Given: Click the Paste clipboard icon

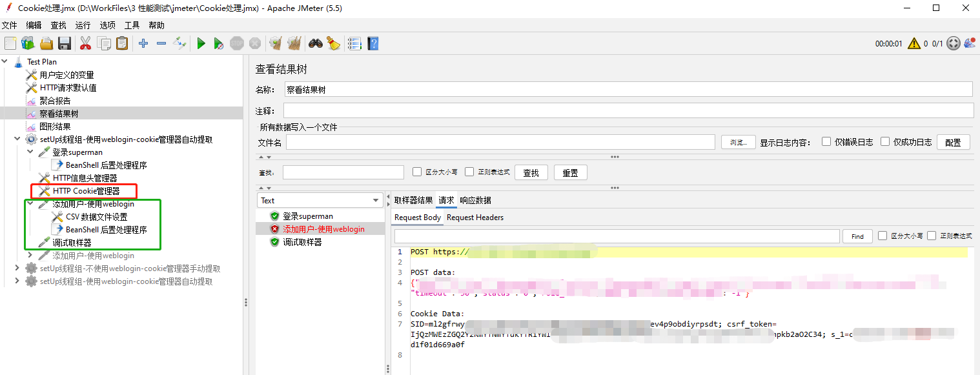Looking at the screenshot, I should click(121, 43).
